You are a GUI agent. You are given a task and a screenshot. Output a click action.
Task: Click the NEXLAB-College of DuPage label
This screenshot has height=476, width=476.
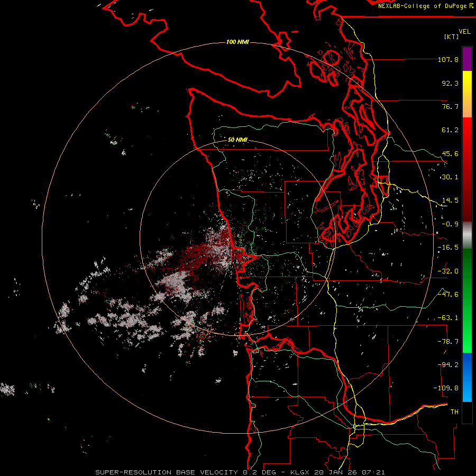click(425, 6)
